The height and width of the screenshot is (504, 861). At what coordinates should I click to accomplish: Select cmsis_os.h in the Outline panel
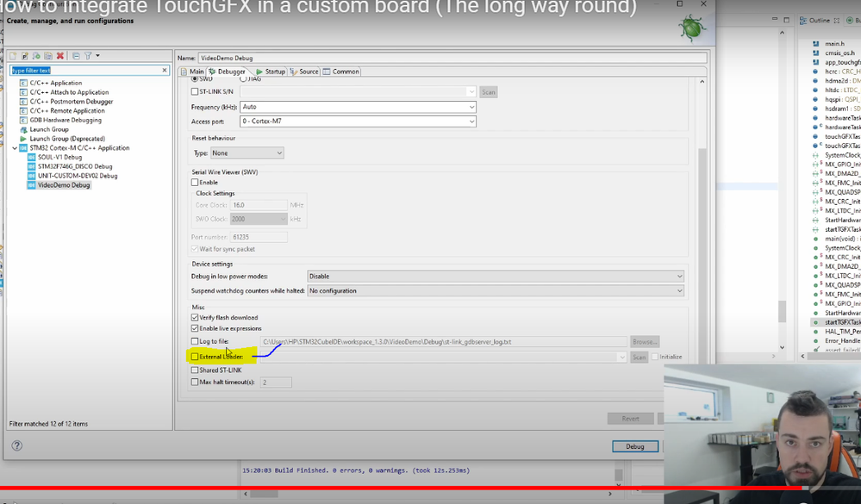tap(839, 53)
